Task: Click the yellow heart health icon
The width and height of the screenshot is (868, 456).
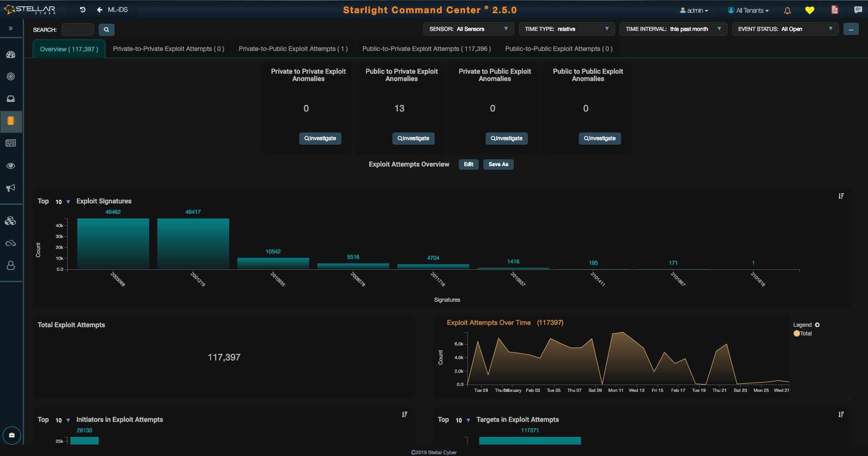Action: pos(810,10)
